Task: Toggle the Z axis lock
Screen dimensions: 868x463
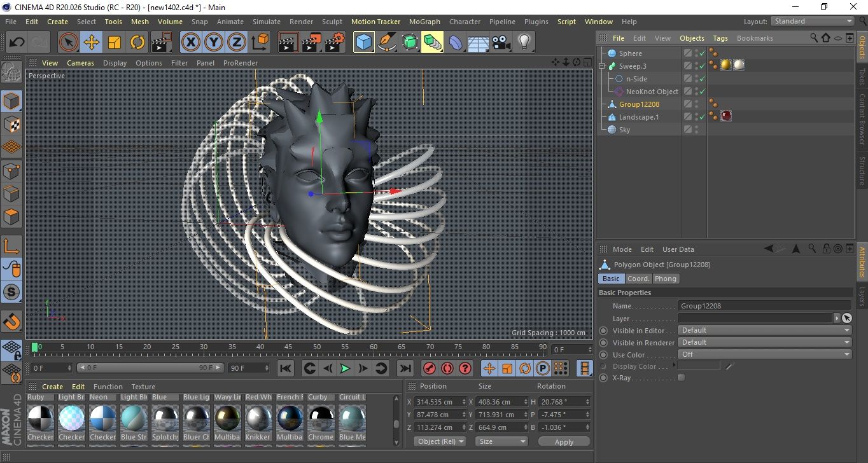Action: click(237, 43)
